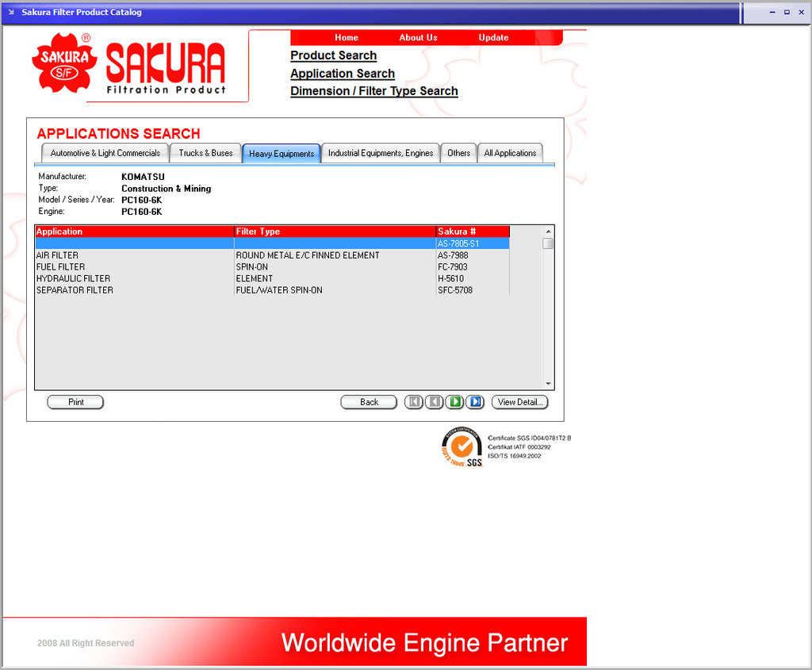Click the PC160-6K engine value

pyautogui.click(x=142, y=212)
